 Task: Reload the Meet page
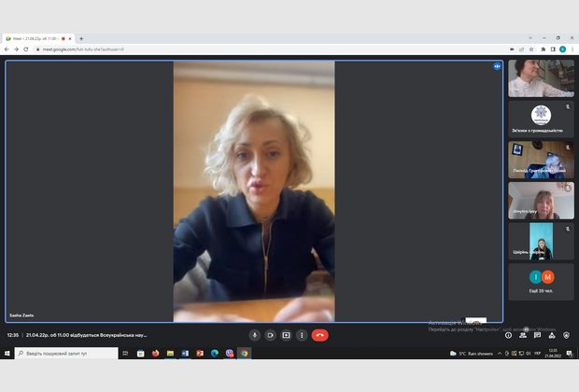coord(26,49)
